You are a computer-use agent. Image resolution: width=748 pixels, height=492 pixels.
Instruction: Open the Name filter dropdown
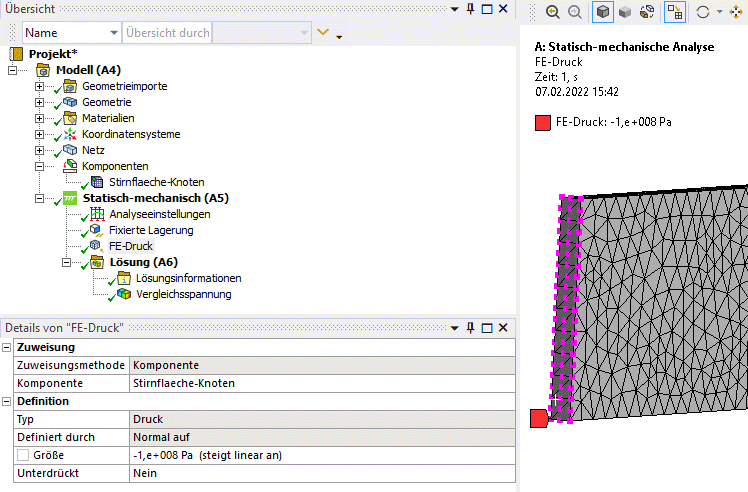point(112,33)
